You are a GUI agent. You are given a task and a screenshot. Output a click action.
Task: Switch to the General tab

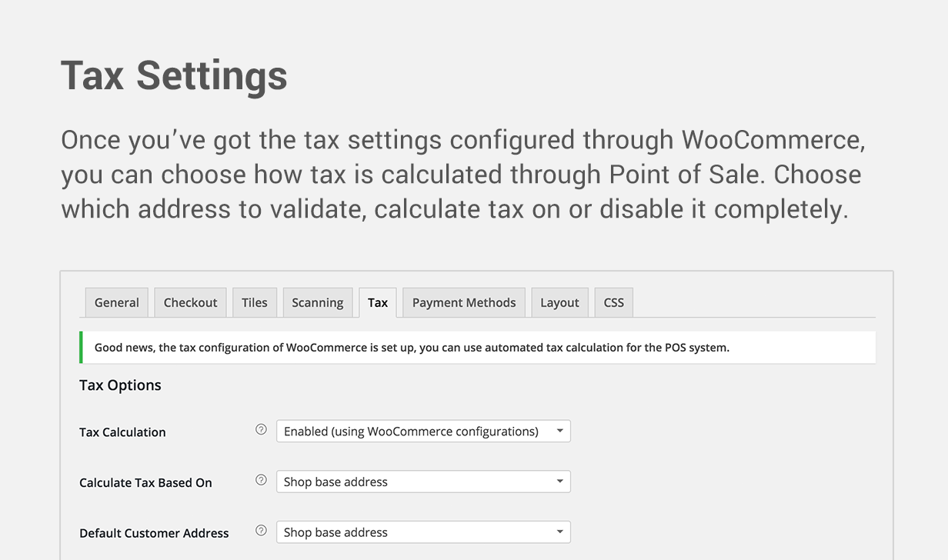(117, 302)
